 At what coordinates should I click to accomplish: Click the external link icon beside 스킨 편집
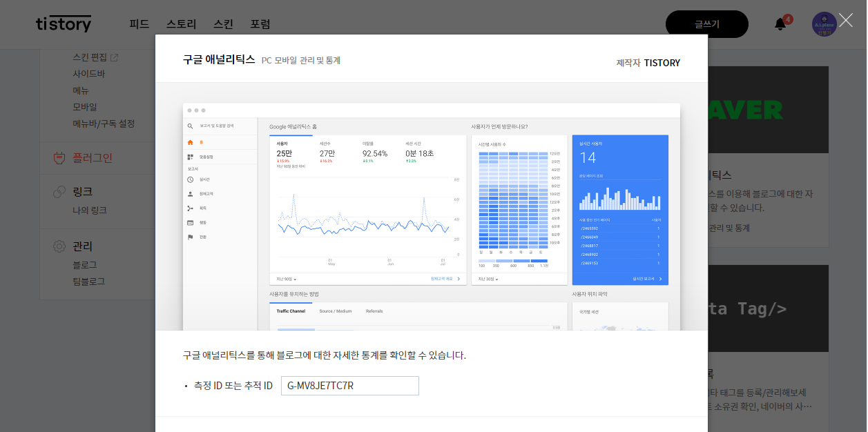115,57
